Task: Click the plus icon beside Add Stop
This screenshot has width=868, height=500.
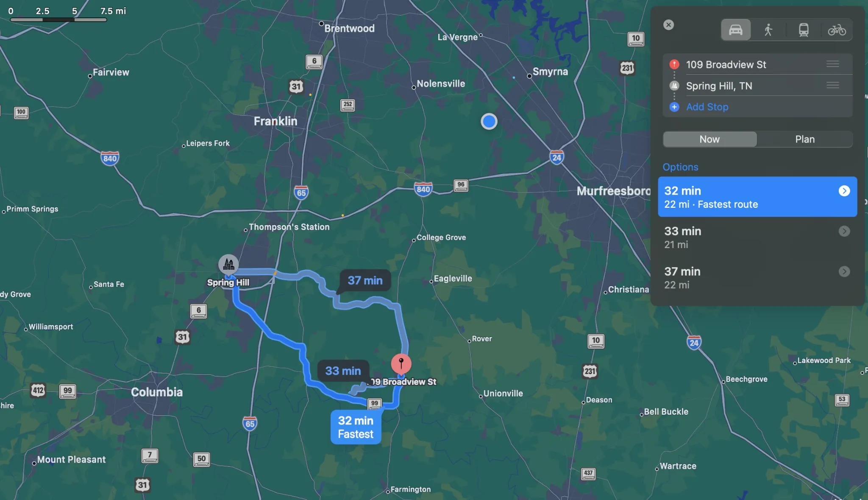Action: pyautogui.click(x=674, y=107)
